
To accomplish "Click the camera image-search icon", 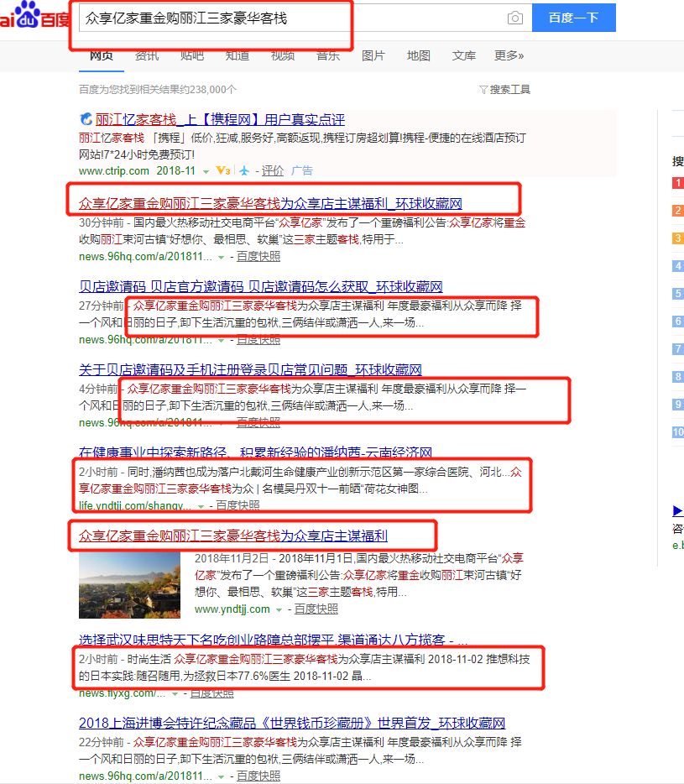I will pos(515,18).
